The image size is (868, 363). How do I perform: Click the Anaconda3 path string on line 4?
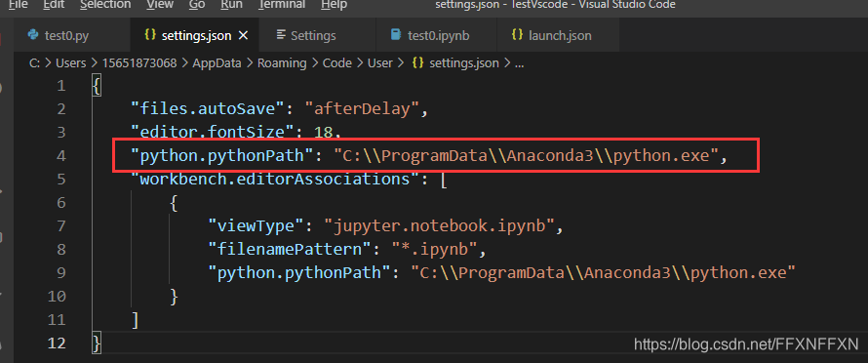pos(526,156)
